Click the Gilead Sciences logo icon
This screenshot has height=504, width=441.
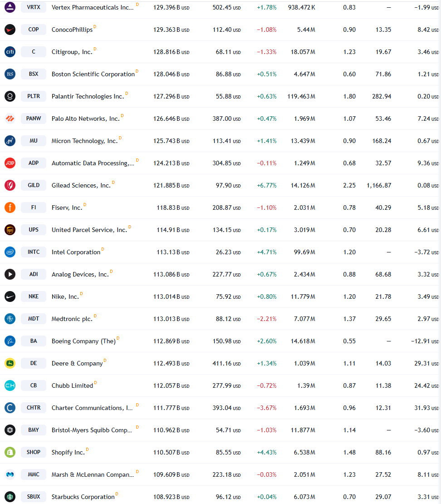pyautogui.click(x=10, y=185)
